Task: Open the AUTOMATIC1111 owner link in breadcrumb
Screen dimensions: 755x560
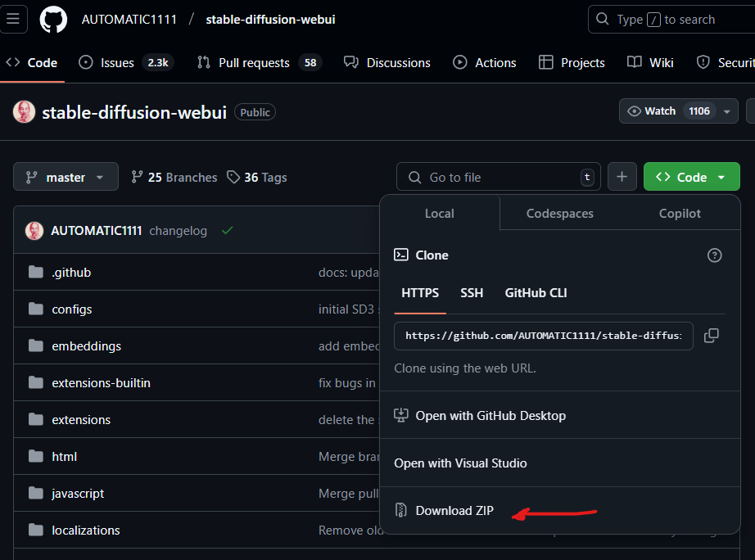Action: [x=129, y=20]
